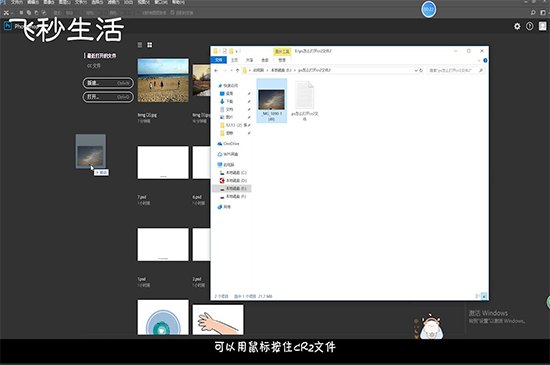Click 此电脑 segment in address bar
The width and height of the screenshot is (550, 365).
(259, 70)
